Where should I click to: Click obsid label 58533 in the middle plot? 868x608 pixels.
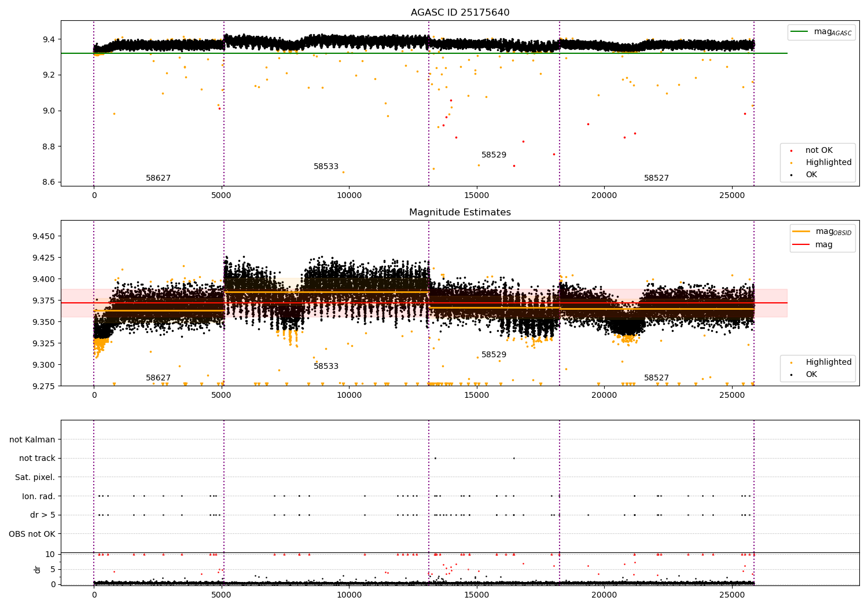(326, 367)
